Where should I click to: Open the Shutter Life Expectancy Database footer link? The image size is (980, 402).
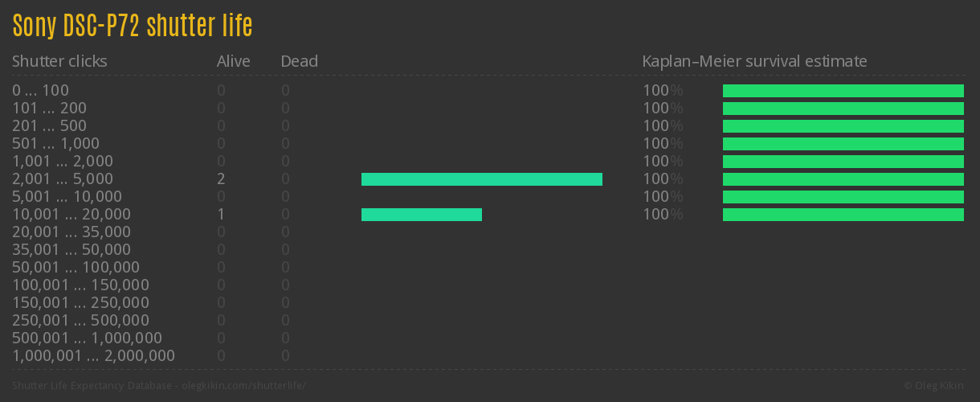[159, 386]
